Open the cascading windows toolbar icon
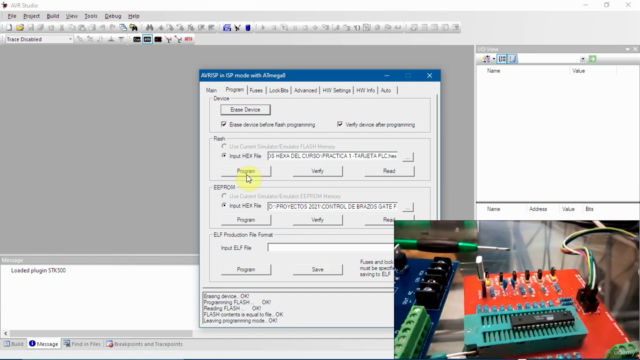The height and width of the screenshot is (360, 640). point(123,27)
